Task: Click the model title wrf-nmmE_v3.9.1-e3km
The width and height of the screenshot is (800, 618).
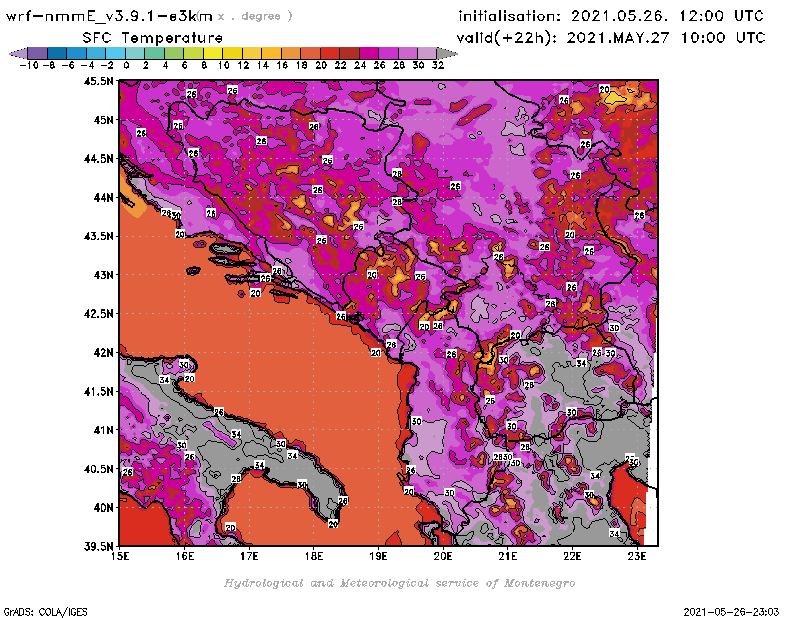Action: pos(109,16)
